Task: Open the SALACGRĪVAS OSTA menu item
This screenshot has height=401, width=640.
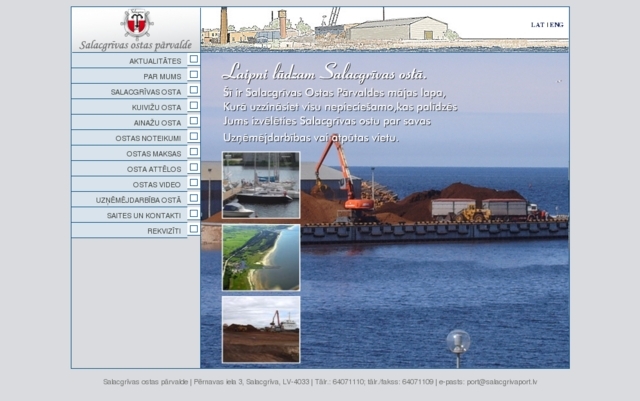Action: pos(146,92)
